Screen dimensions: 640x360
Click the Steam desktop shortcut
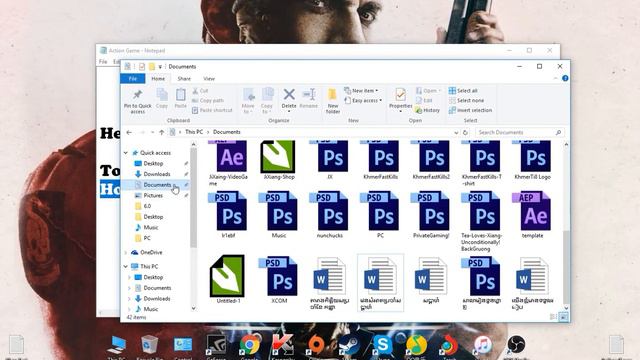click(349, 346)
